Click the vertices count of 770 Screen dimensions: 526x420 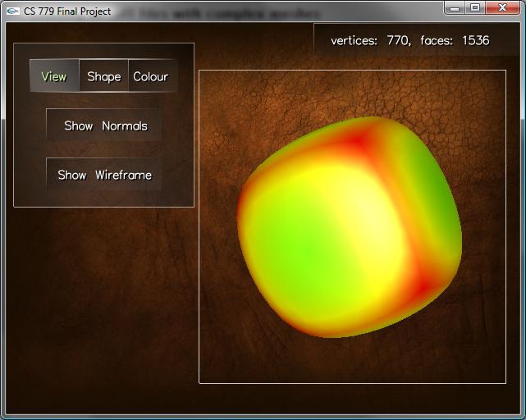coord(398,40)
